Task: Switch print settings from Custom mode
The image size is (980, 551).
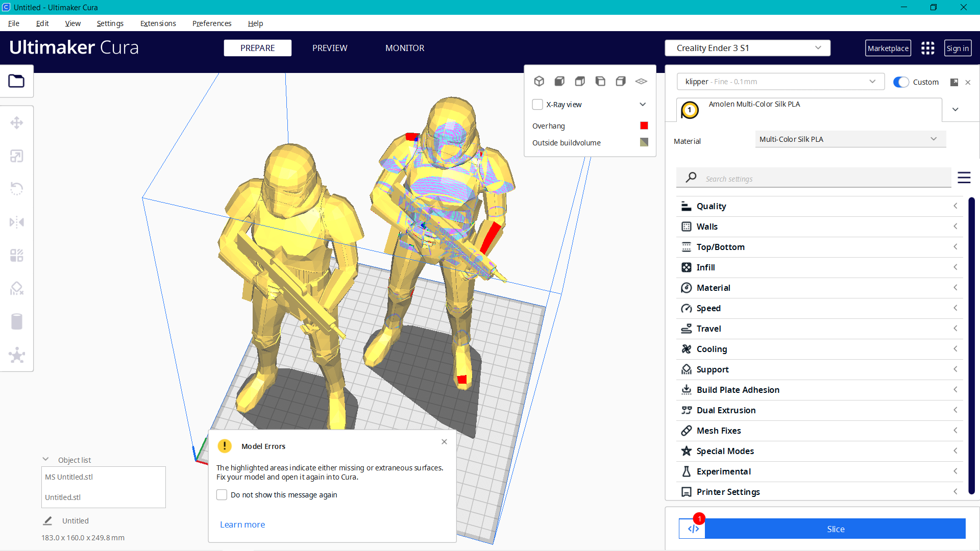Action: (x=901, y=82)
